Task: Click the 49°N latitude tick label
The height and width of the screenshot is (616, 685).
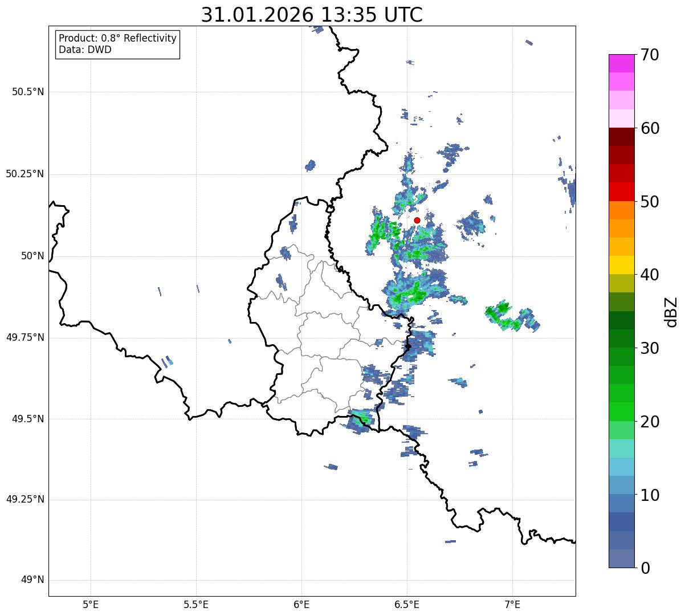Action: pos(32,580)
